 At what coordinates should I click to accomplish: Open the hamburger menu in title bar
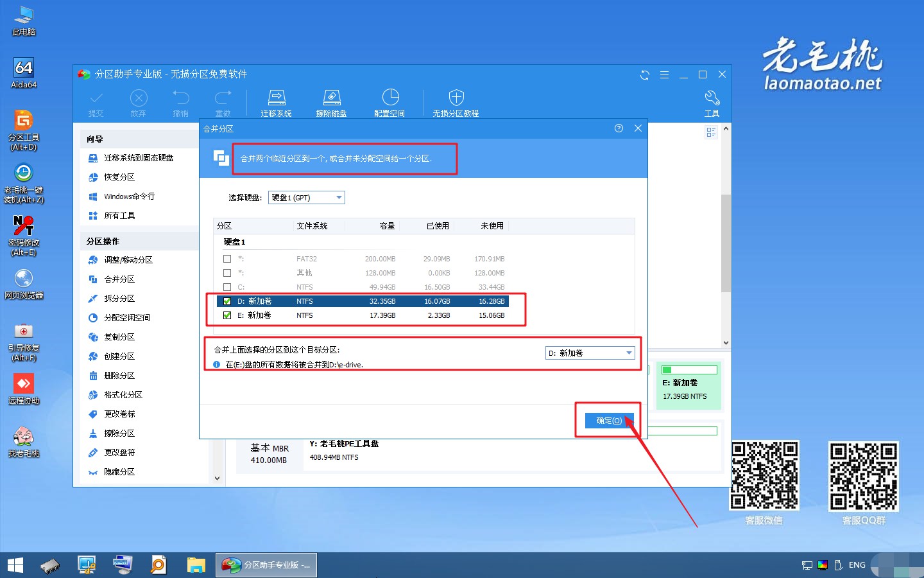point(664,75)
